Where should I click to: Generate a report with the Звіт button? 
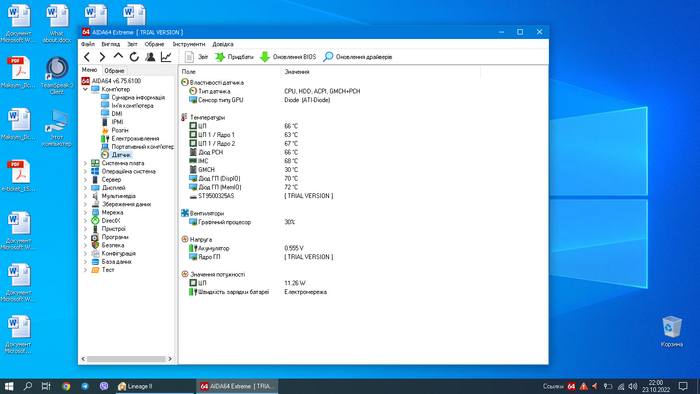[x=196, y=57]
